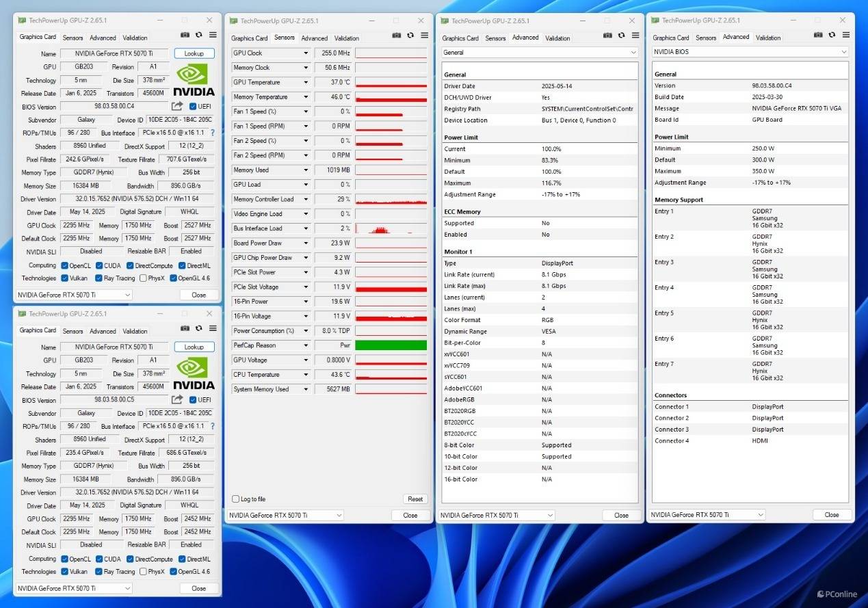The width and height of the screenshot is (868, 608).
Task: Click the Bus Interface question mark icon
Action: pos(212,133)
